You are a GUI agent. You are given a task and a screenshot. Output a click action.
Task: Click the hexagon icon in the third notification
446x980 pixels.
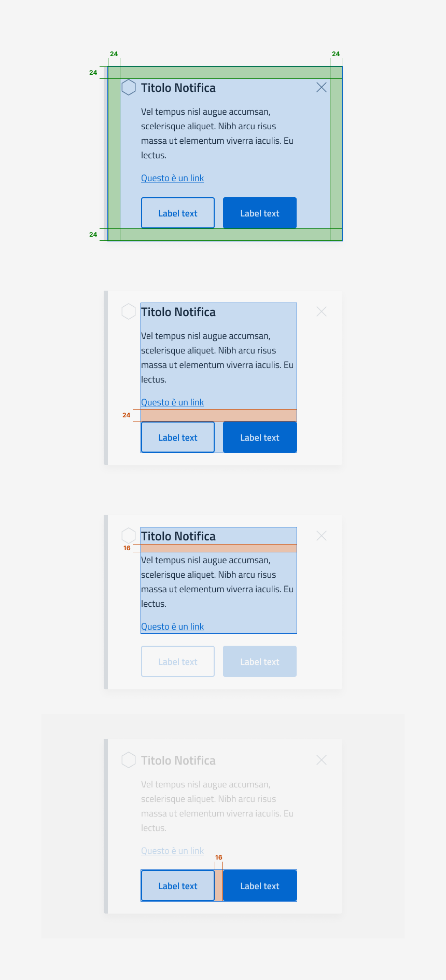(128, 536)
